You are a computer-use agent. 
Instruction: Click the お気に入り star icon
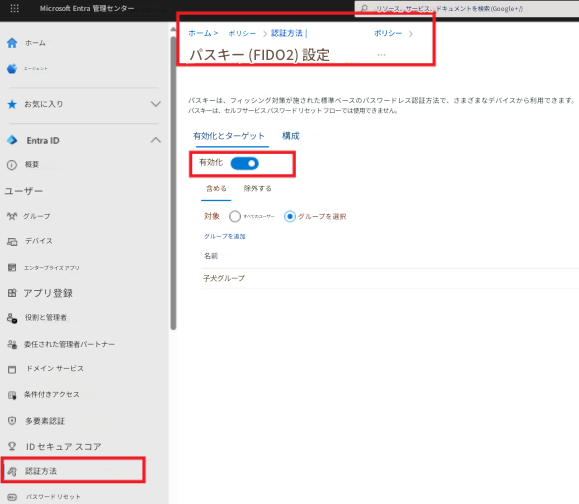12,104
